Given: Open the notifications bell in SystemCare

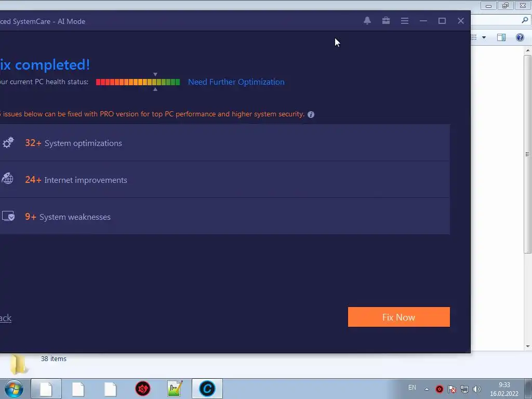Looking at the screenshot, I should tap(367, 21).
